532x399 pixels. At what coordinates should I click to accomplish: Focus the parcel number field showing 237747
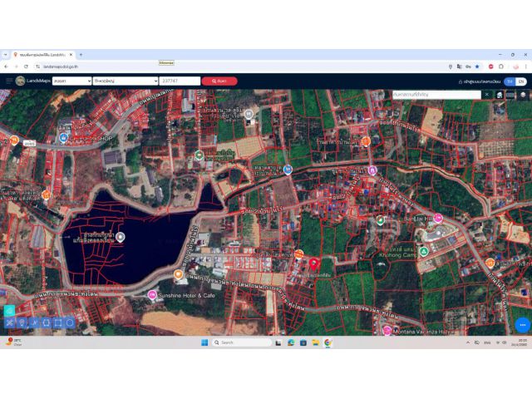point(180,81)
